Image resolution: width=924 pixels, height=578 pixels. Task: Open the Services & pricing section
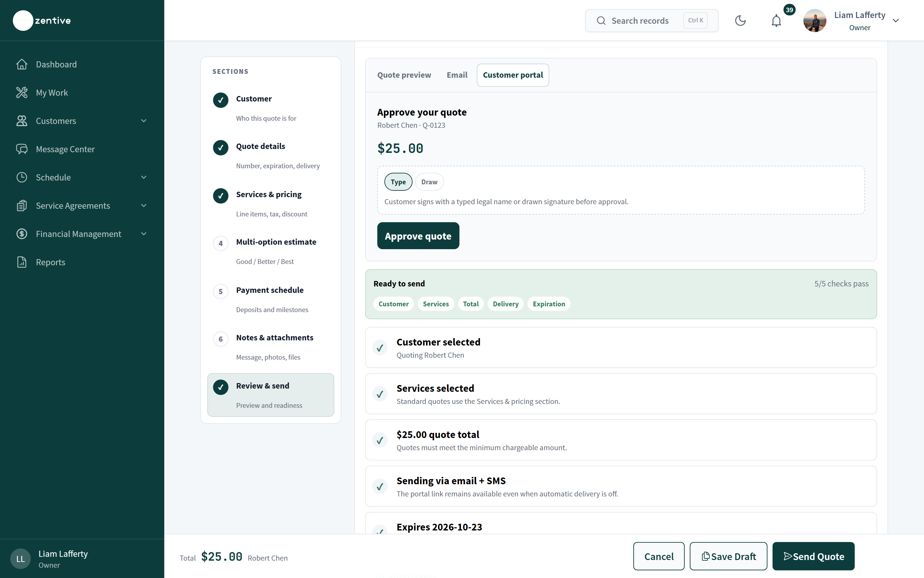[271, 204]
